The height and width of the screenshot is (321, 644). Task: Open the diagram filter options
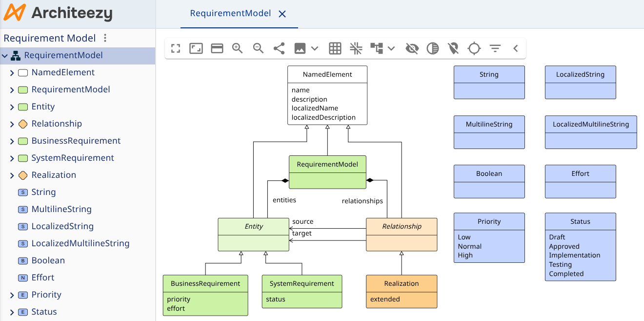[x=495, y=48]
